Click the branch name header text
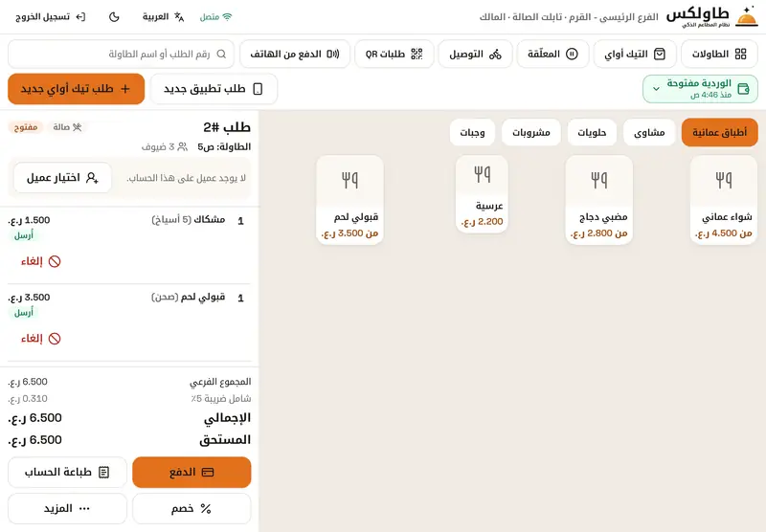 point(569,17)
